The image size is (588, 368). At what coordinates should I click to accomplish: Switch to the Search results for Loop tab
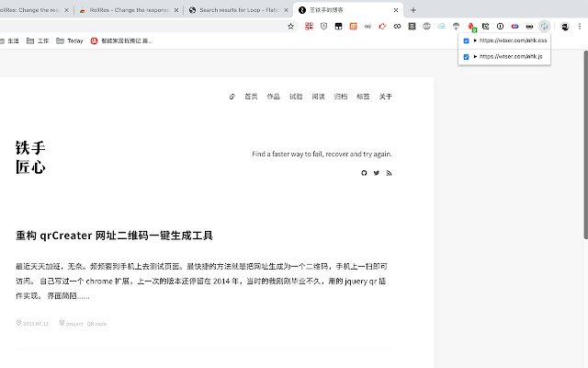(x=238, y=10)
